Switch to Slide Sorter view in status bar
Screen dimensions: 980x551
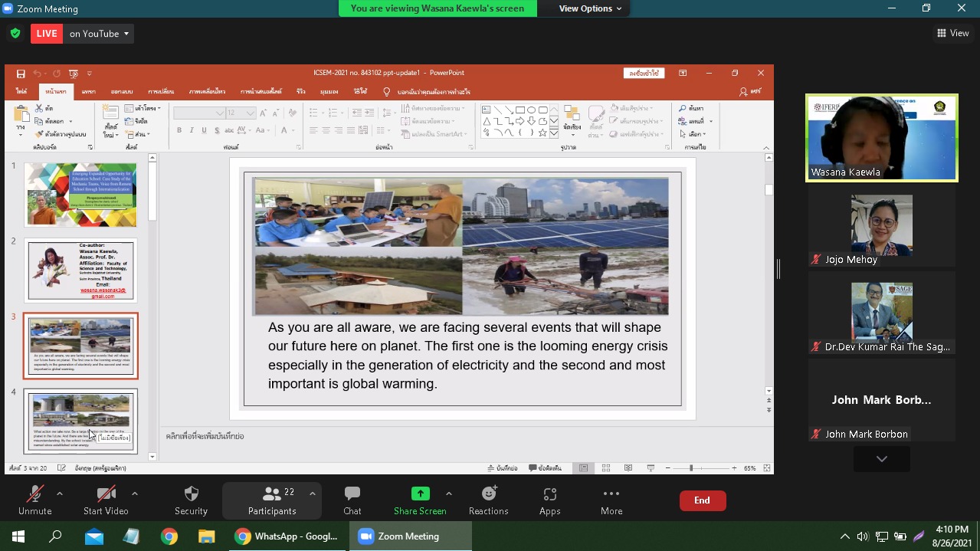click(x=605, y=468)
